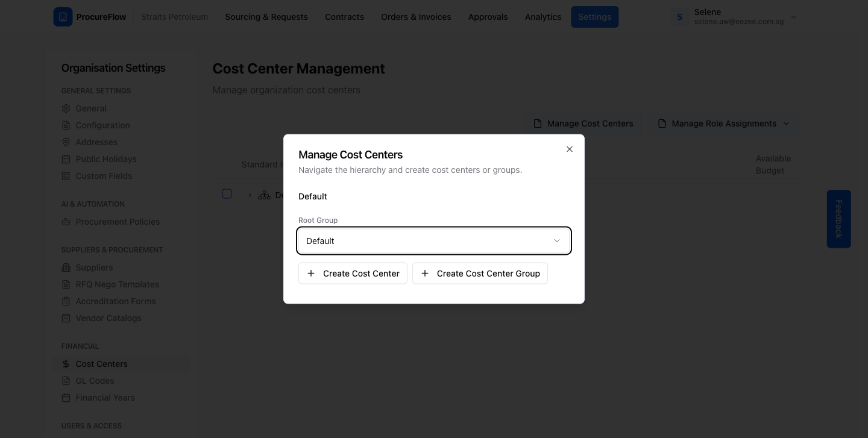868x438 pixels.
Task: Open the Selene user account menu chevron
Action: [793, 17]
